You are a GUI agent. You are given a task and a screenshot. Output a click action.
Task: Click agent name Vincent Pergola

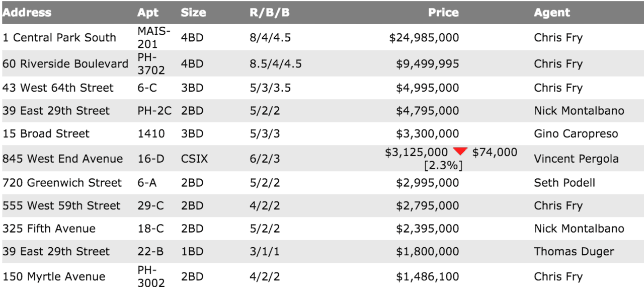(x=576, y=159)
